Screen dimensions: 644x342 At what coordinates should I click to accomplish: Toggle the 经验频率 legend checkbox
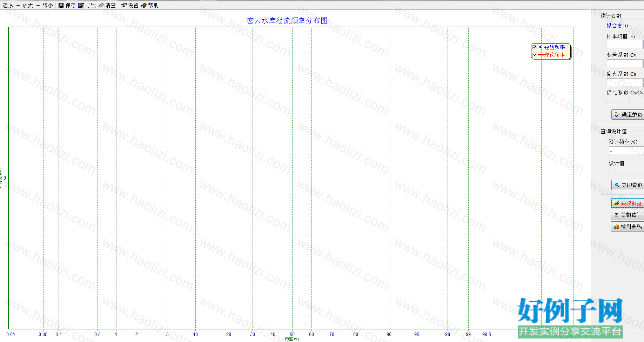(x=535, y=47)
